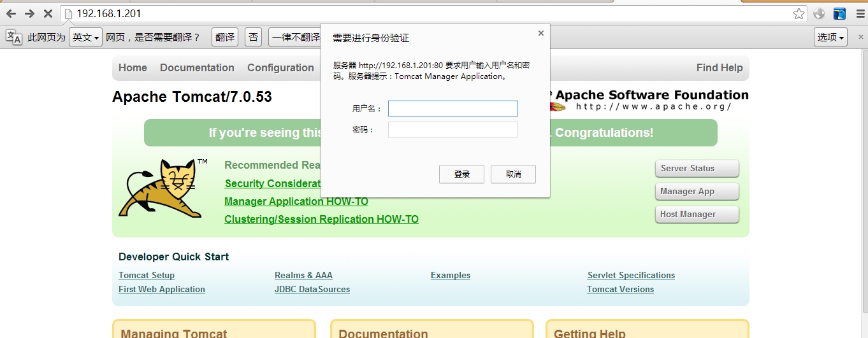Open the First Web Application link
This screenshot has height=338, width=868.
(162, 290)
